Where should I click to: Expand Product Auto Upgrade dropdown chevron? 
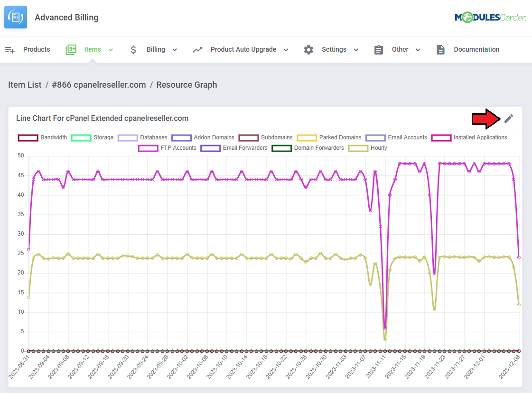tap(286, 50)
